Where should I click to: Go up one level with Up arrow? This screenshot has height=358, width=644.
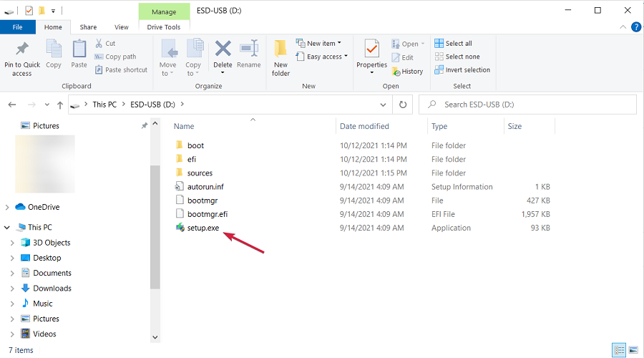(x=60, y=105)
